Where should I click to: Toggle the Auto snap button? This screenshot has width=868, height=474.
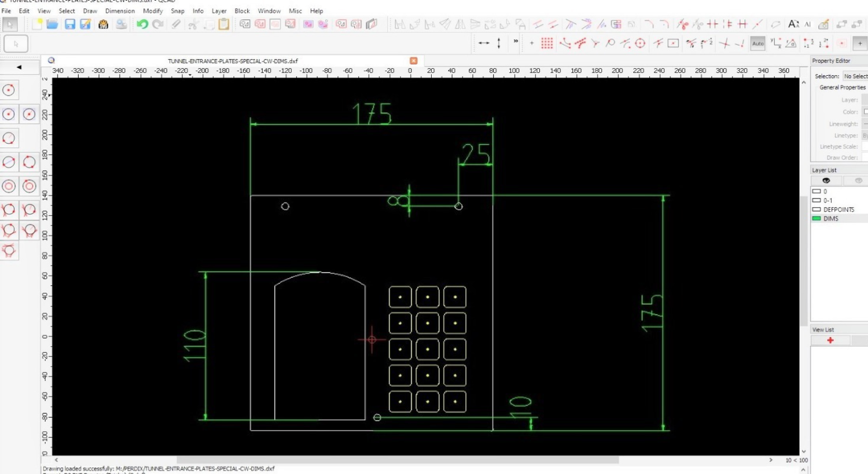point(757,43)
